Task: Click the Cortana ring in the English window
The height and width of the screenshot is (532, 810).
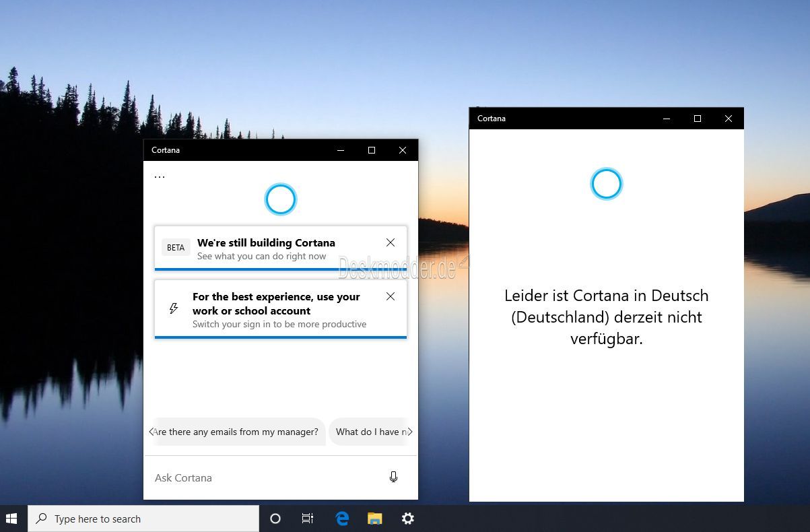Action: [x=281, y=199]
